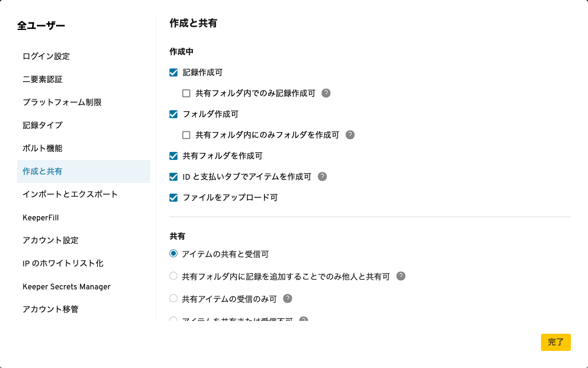
Task: Enable 共有フォルダ内でのみ記録作成可 checkbox
Action: pos(186,94)
